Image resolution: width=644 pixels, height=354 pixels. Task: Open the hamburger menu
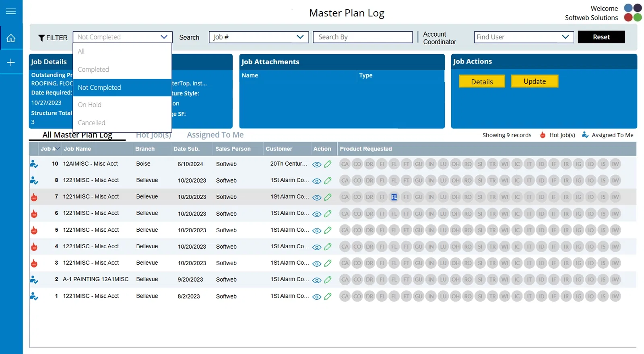tap(11, 11)
